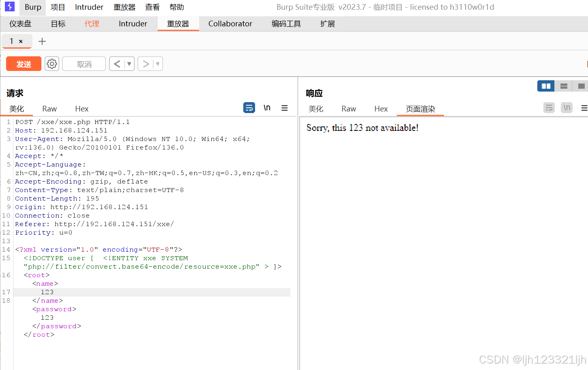This screenshot has width=588, height=370.
Task: Switch to the 代理 tab
Action: (x=92, y=24)
